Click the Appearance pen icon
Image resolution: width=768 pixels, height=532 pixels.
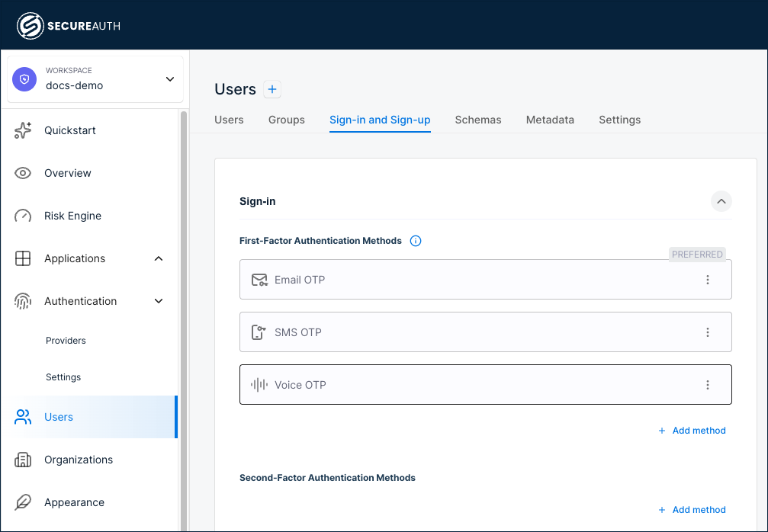coord(23,502)
